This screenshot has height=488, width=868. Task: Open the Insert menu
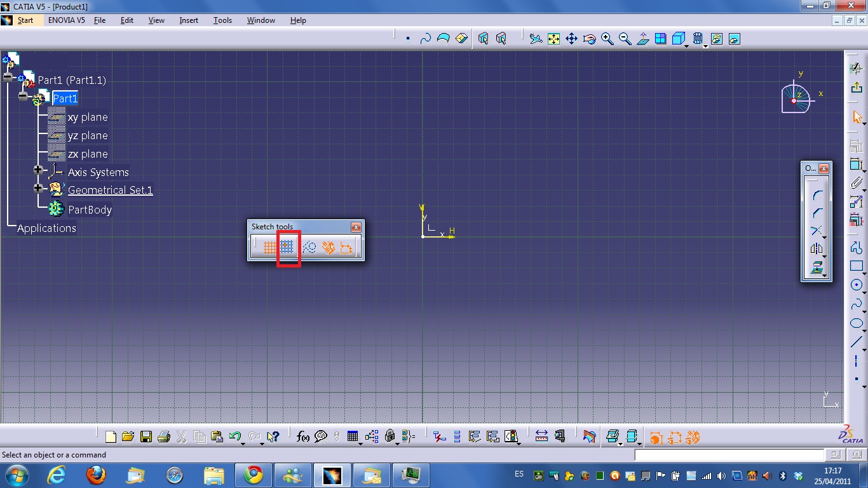189,20
